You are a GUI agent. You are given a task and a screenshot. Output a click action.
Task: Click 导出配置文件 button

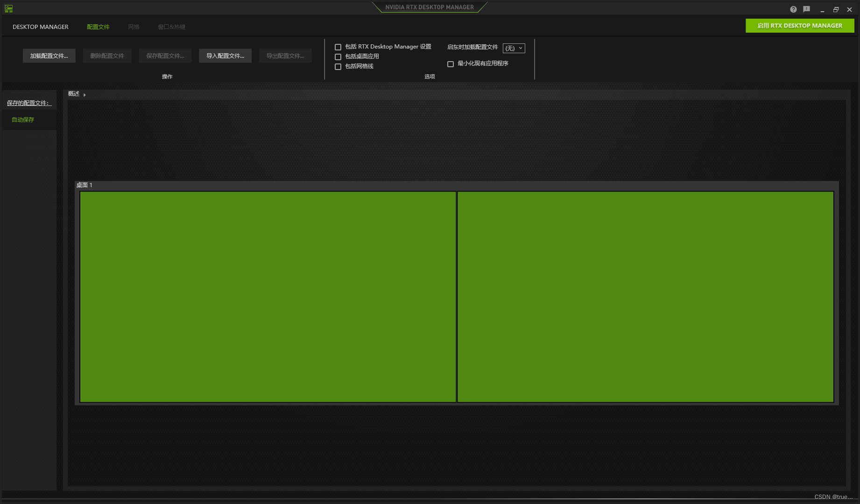(285, 56)
